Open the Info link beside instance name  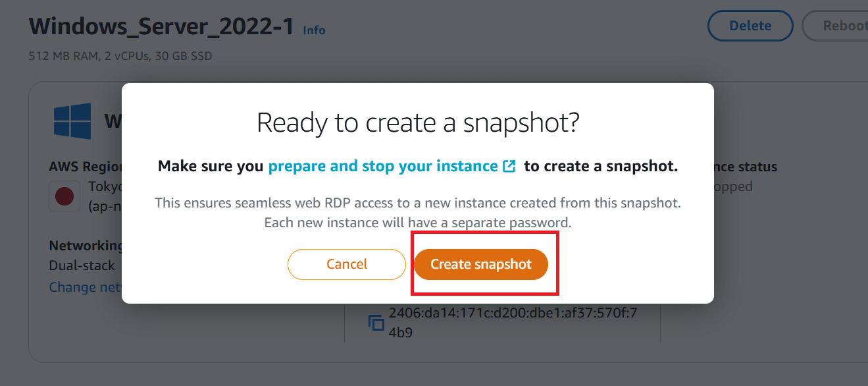point(314,30)
